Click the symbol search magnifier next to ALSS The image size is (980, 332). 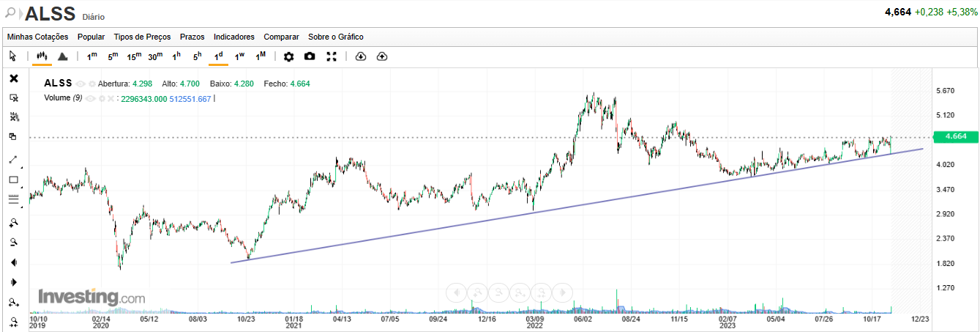(11, 12)
